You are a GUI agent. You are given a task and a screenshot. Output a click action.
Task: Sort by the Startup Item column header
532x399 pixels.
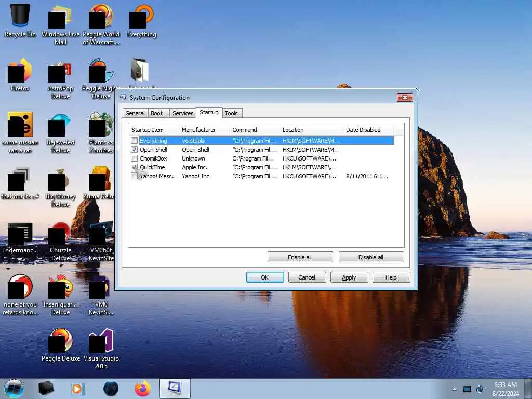pyautogui.click(x=154, y=130)
